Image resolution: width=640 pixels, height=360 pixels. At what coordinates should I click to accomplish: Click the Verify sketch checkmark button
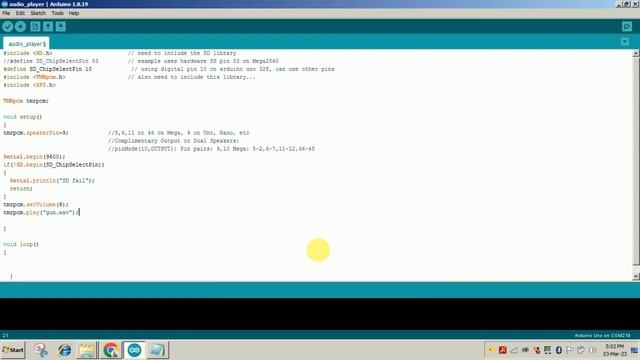coord(8,27)
